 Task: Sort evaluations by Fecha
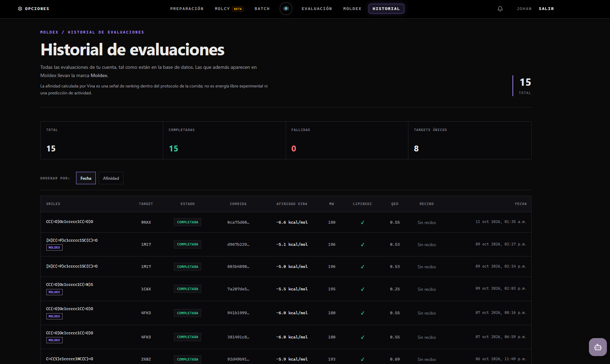pos(86,178)
